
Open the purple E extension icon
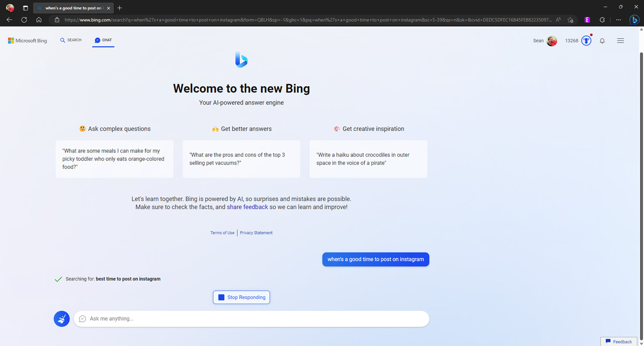tap(587, 20)
